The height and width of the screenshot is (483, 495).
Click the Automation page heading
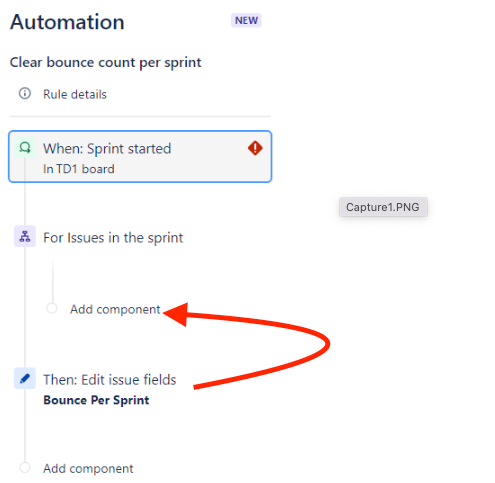pyautogui.click(x=67, y=22)
